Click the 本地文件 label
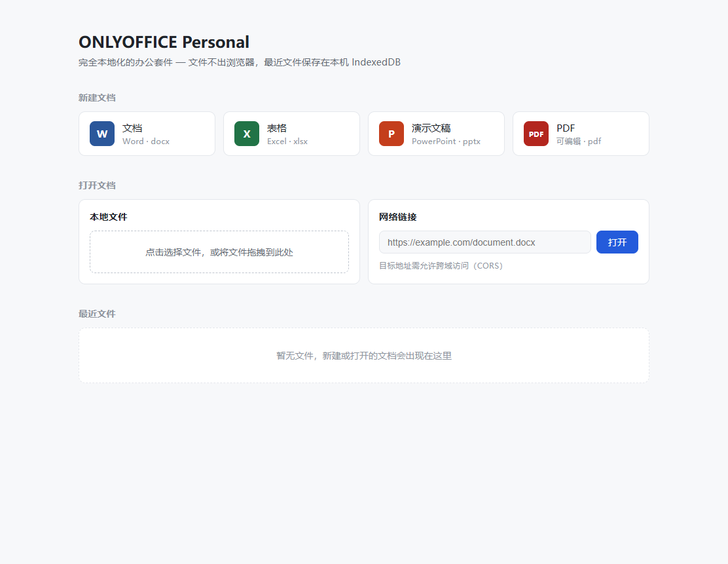Viewport: 728px width, 564px height. click(x=108, y=217)
